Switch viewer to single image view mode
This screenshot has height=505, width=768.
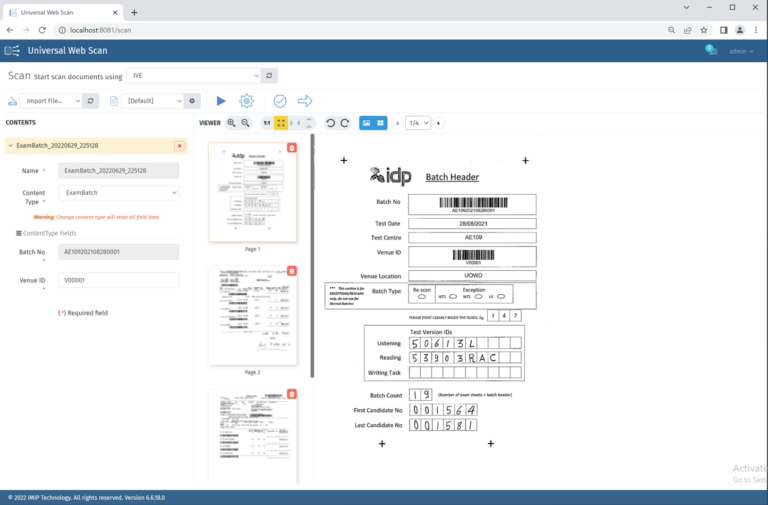pos(367,123)
